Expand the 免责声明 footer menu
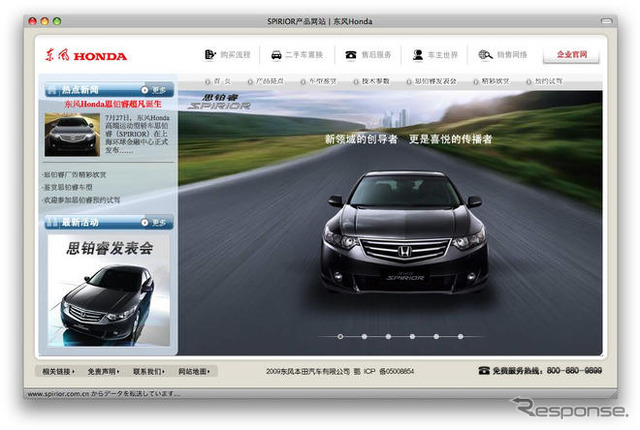This screenshot has width=640, height=430. [x=103, y=371]
